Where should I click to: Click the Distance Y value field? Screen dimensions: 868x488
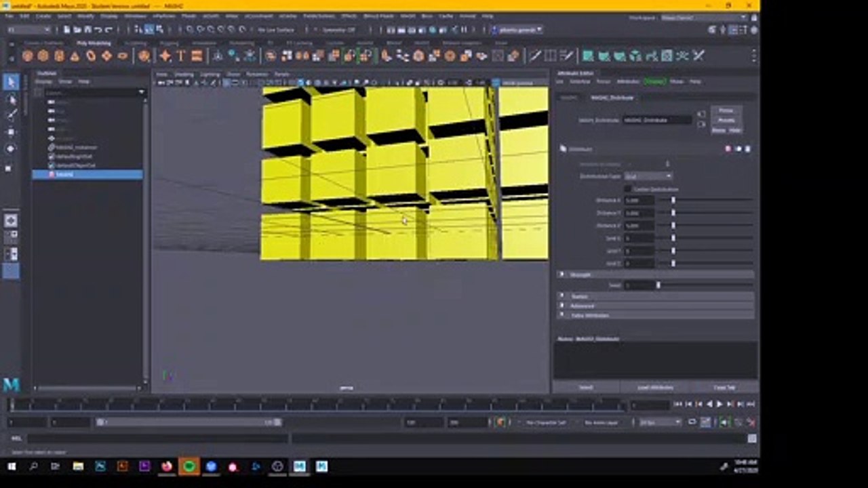(x=639, y=213)
